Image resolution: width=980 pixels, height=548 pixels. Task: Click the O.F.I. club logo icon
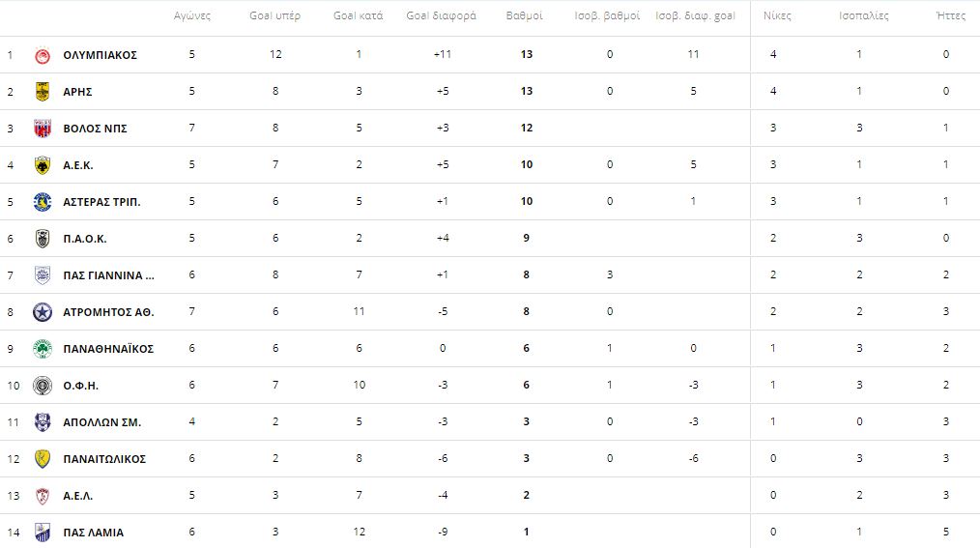coord(43,386)
